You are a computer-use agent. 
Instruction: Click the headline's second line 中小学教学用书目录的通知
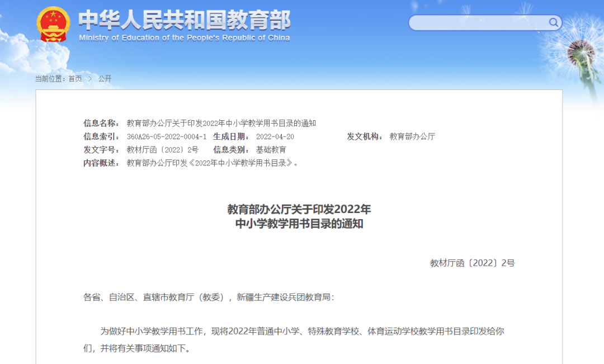click(x=299, y=224)
